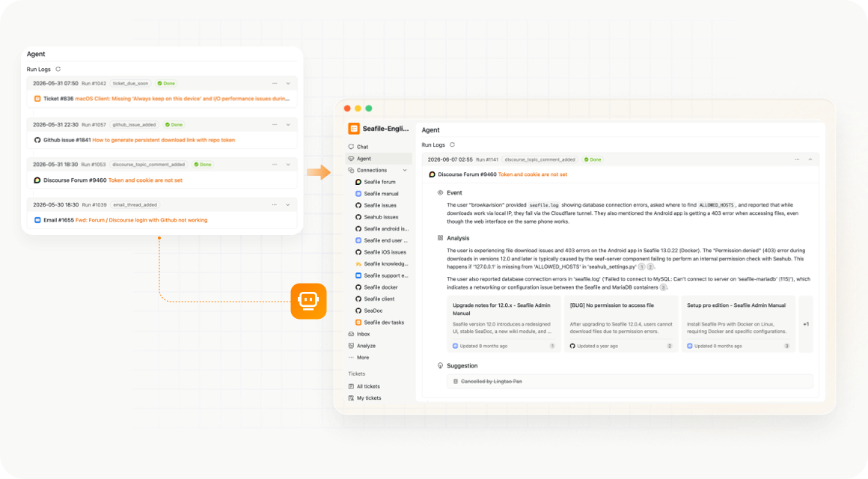Image resolution: width=868 pixels, height=479 pixels.
Task: Collapse the Connections section chevron
Action: click(x=405, y=170)
